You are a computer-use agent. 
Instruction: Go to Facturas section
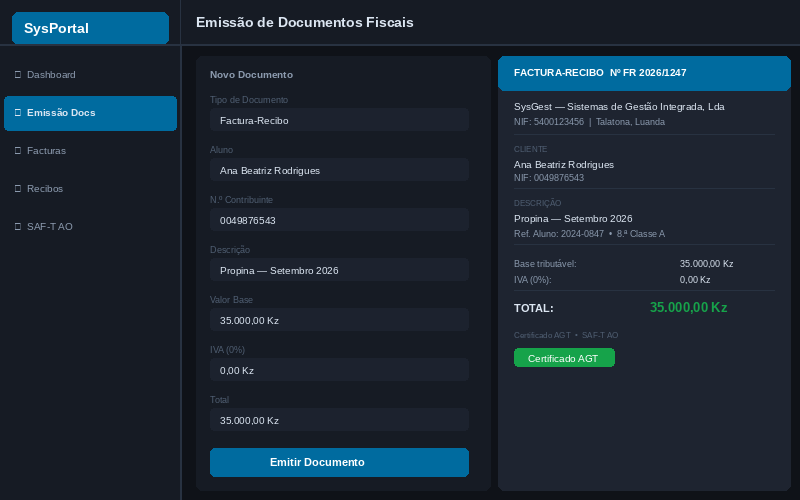[x=90, y=151]
